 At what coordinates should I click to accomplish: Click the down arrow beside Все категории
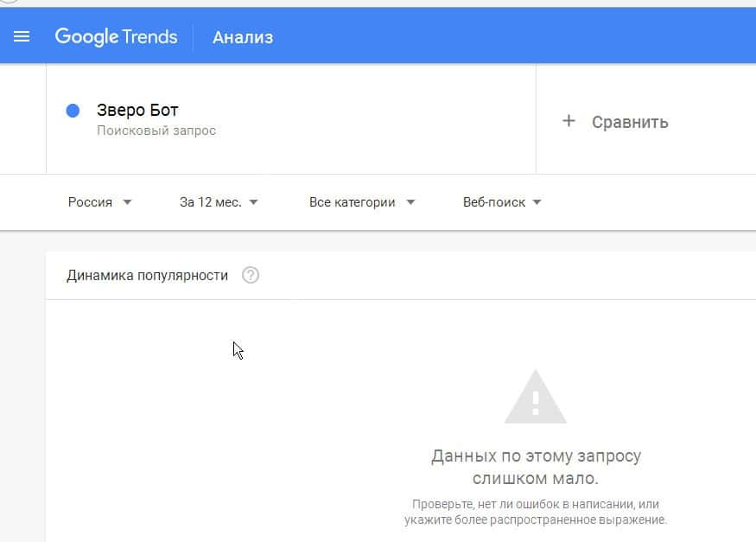[x=410, y=202]
